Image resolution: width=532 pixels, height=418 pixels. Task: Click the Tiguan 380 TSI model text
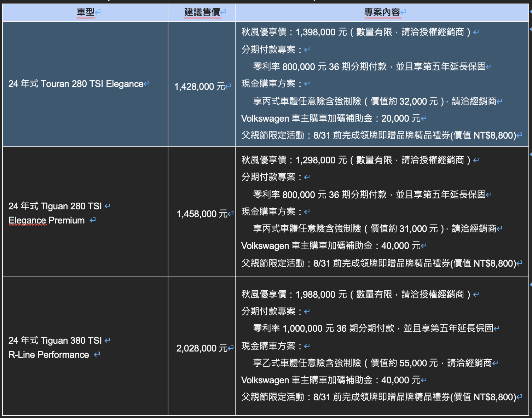(x=55, y=341)
